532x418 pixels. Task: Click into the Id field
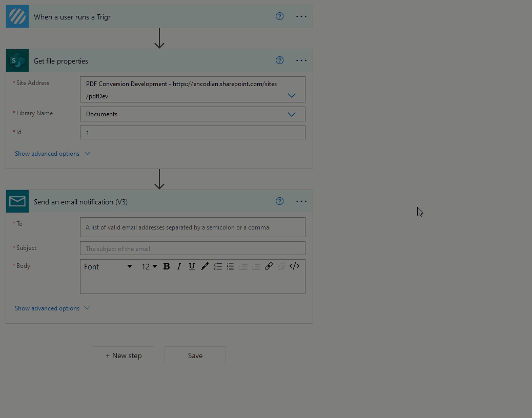(x=192, y=133)
